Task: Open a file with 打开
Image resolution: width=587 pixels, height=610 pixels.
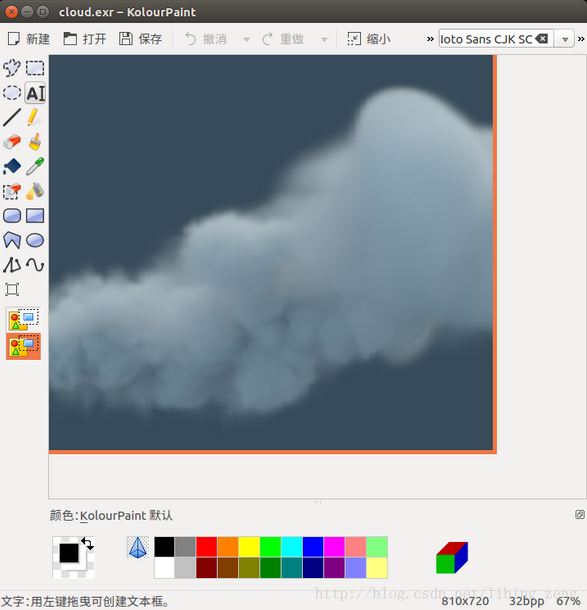Action: tap(85, 39)
